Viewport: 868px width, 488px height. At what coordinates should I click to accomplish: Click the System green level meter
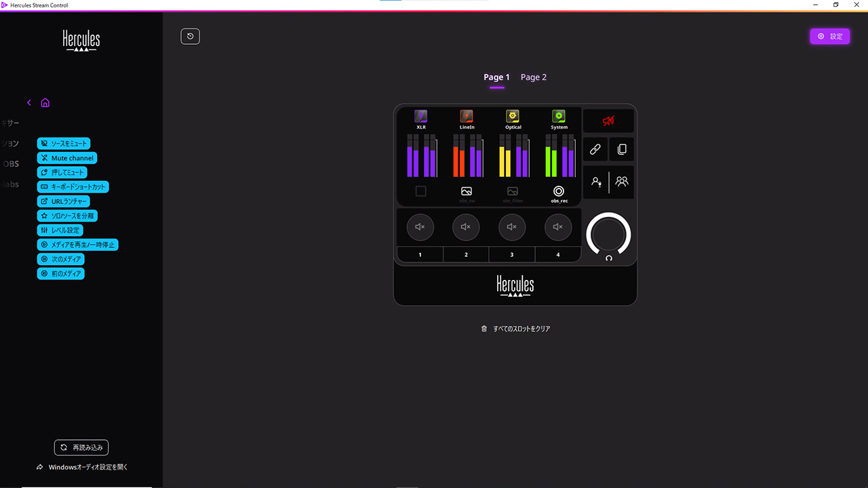pyautogui.click(x=560, y=155)
